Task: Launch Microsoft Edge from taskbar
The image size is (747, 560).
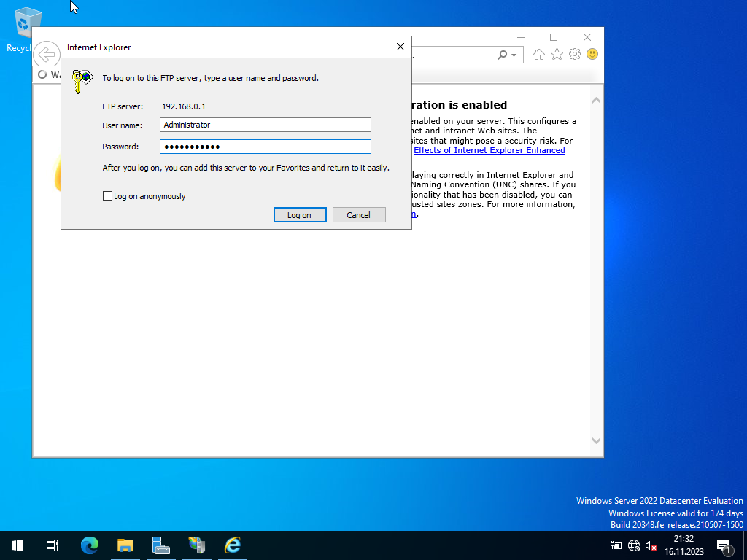Action: [x=90, y=545]
